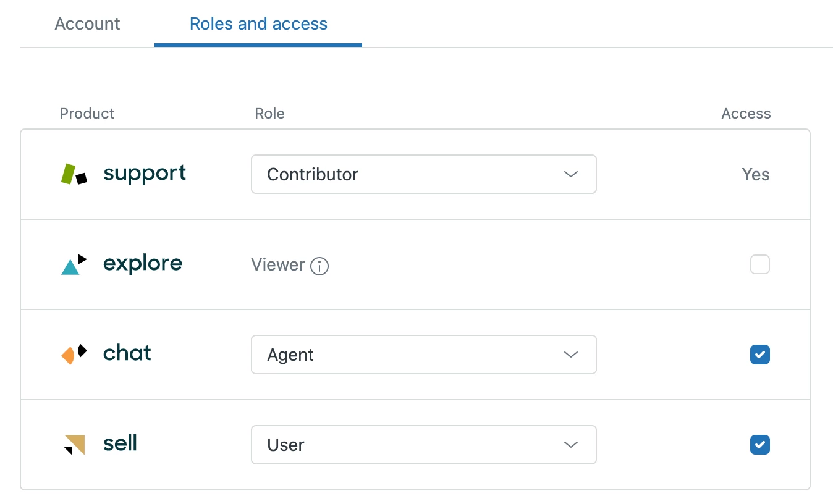Viewport: 833px width, 504px height.
Task: Click the Viewer role label
Action: pos(278,265)
